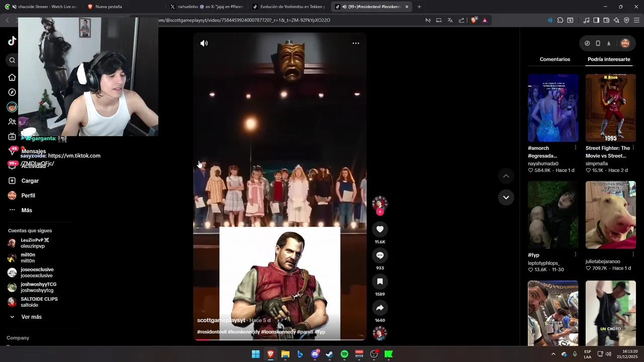This screenshot has width=644, height=362.
Task: Open the Brave Leo AI sparkle icon
Action: point(616,20)
